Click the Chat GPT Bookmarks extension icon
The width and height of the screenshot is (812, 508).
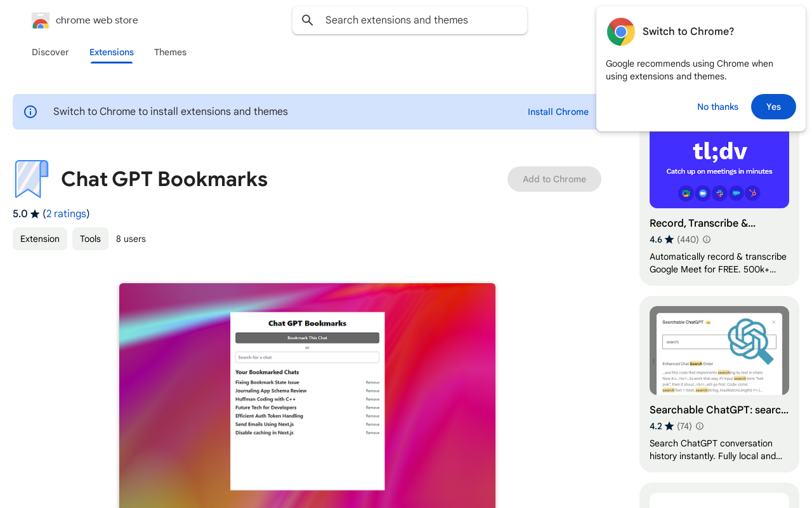(31, 179)
